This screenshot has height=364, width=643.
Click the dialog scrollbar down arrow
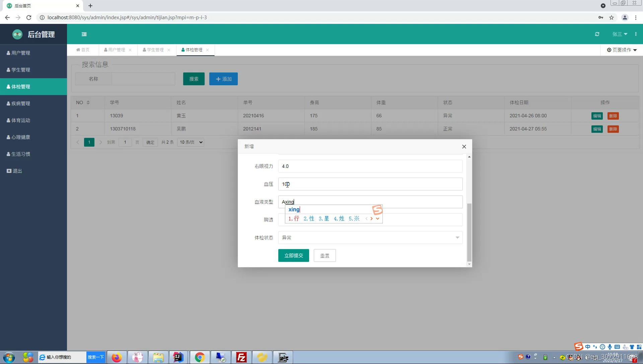pyautogui.click(x=469, y=264)
